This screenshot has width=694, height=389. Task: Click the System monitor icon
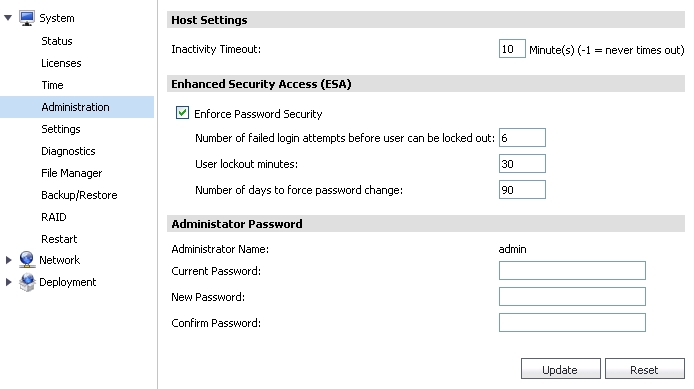(x=27, y=18)
